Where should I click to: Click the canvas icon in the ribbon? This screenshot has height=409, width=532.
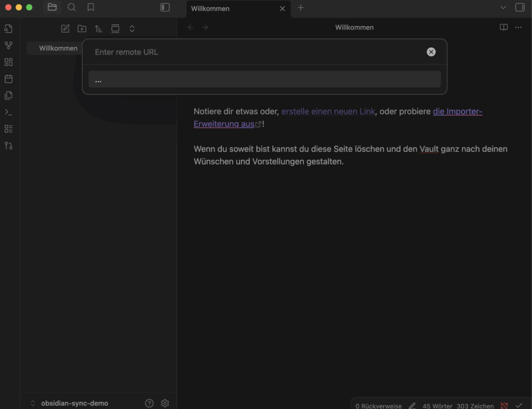[8, 62]
